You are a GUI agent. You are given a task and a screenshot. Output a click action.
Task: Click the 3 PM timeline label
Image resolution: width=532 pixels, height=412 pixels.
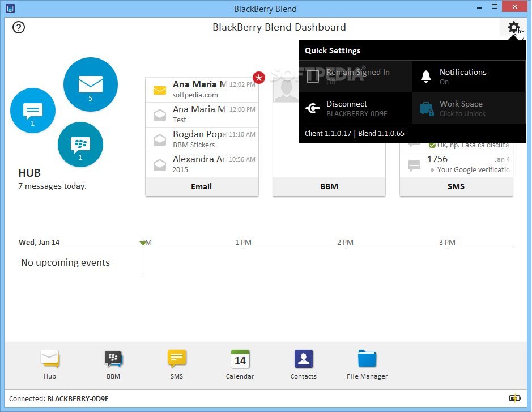pos(447,243)
